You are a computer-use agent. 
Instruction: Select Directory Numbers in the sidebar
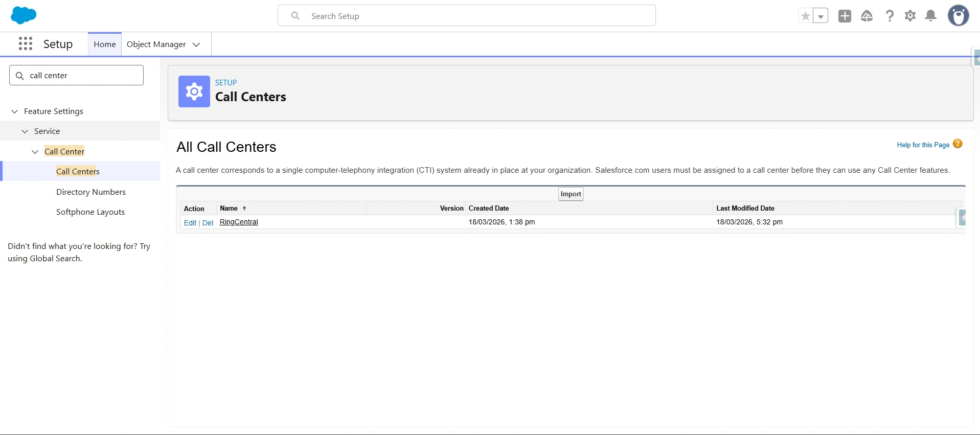tap(90, 192)
